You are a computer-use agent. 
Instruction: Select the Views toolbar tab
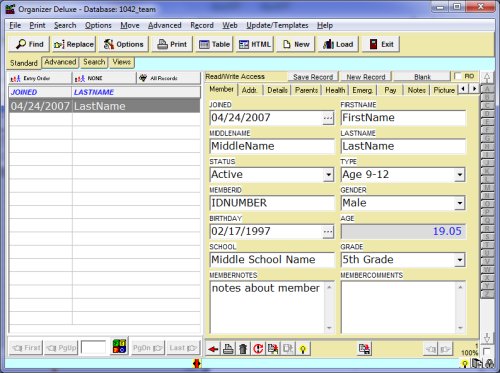tap(121, 62)
